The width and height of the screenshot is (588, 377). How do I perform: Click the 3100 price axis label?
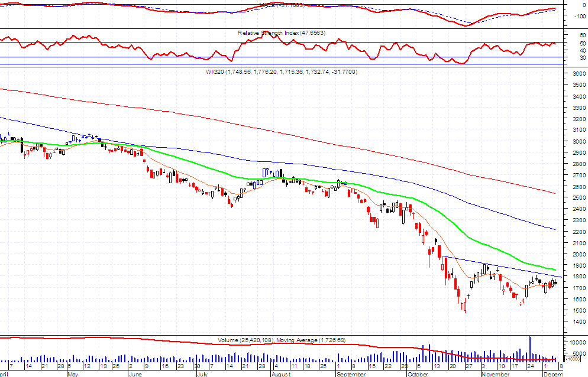[x=579, y=130]
